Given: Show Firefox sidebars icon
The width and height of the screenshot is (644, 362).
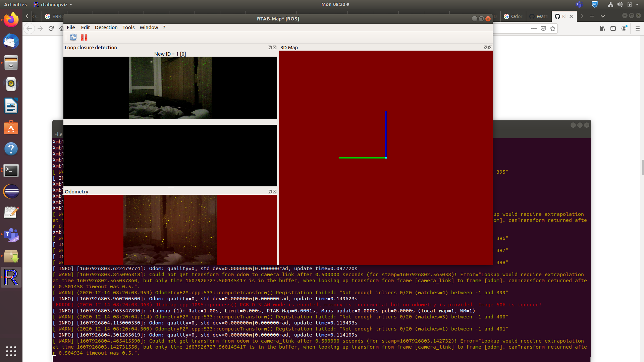Looking at the screenshot, I should (x=613, y=28).
